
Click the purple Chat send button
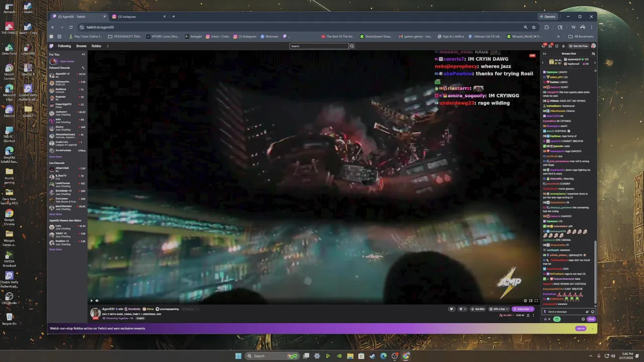tap(591, 319)
